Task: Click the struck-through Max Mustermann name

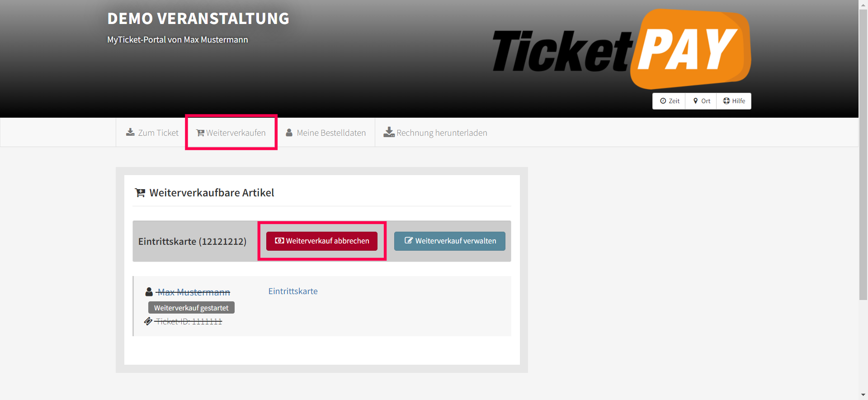Action: (193, 292)
